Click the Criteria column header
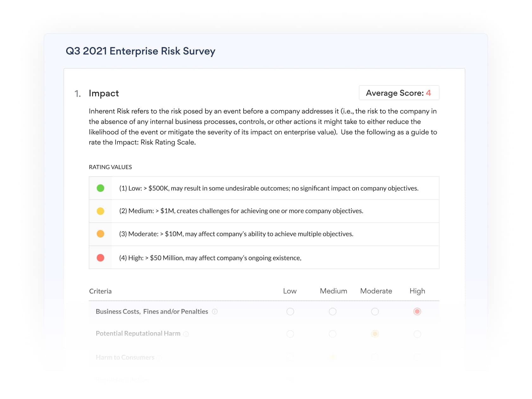 [100, 291]
